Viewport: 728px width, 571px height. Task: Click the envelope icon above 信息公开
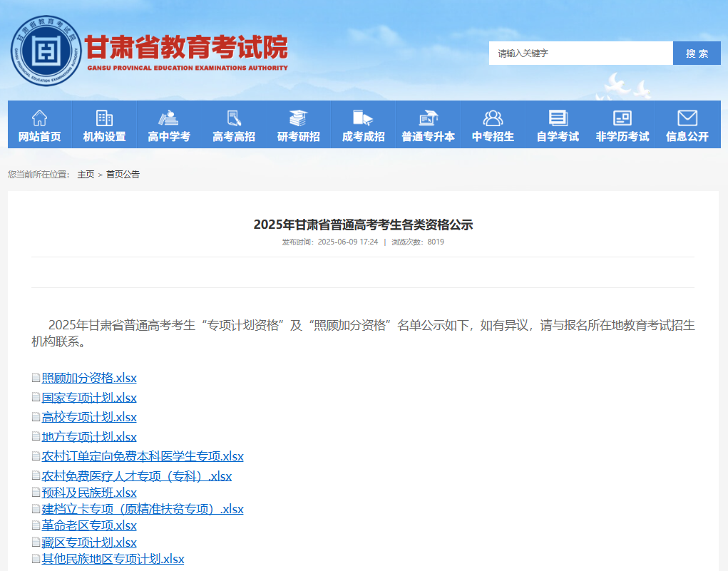pos(686,116)
